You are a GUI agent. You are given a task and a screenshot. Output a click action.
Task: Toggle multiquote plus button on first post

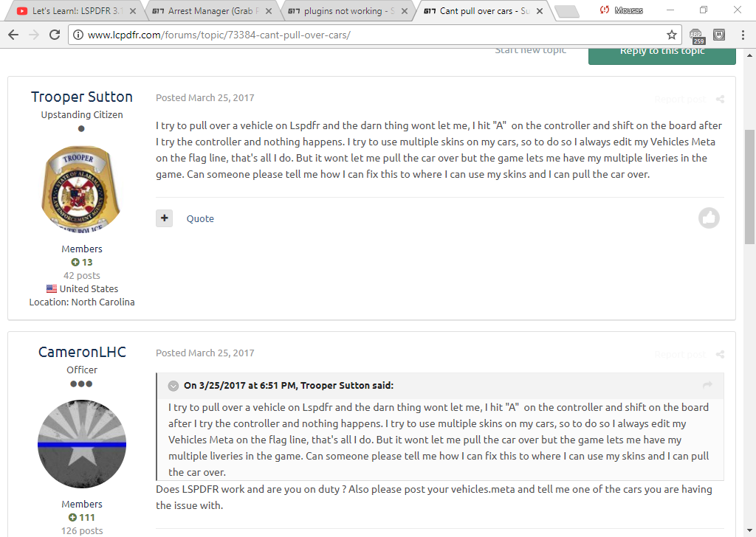coord(165,218)
